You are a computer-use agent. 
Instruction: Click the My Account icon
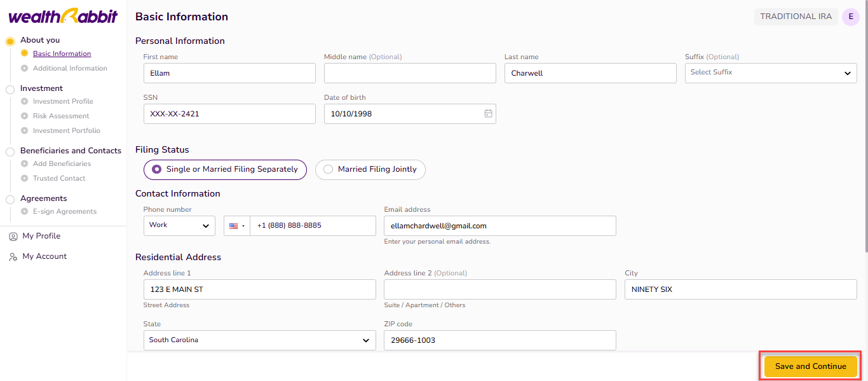pyautogui.click(x=13, y=257)
